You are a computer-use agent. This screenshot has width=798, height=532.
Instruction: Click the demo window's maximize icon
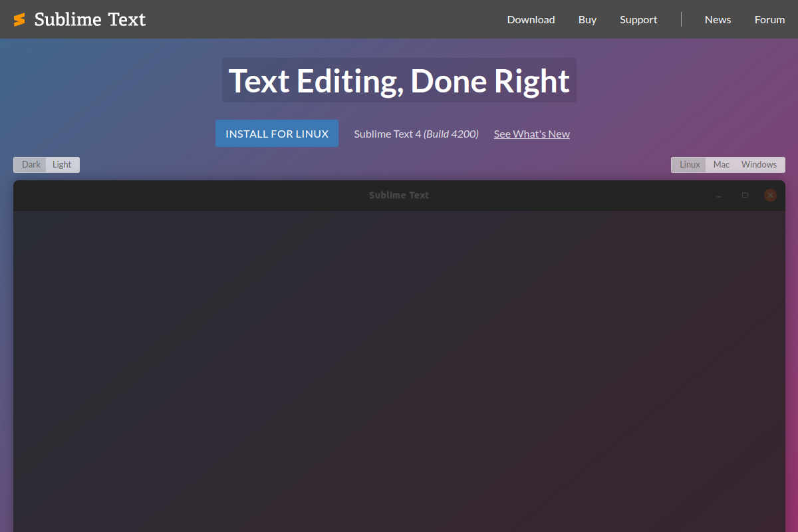click(x=745, y=196)
